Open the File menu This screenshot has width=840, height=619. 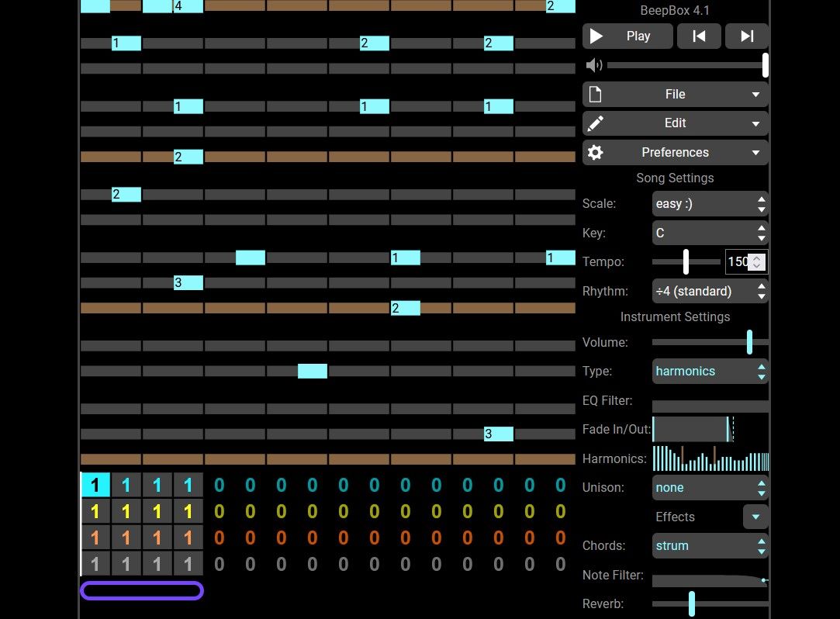[675, 95]
